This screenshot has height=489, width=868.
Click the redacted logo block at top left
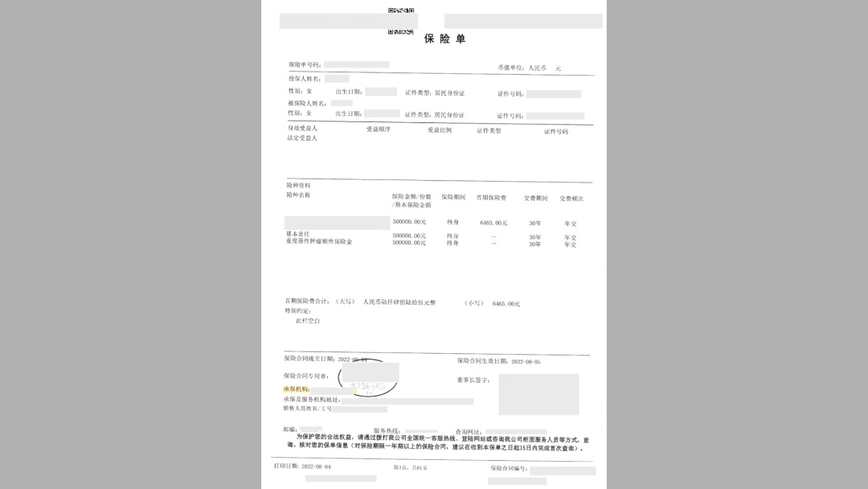pyautogui.click(x=347, y=18)
